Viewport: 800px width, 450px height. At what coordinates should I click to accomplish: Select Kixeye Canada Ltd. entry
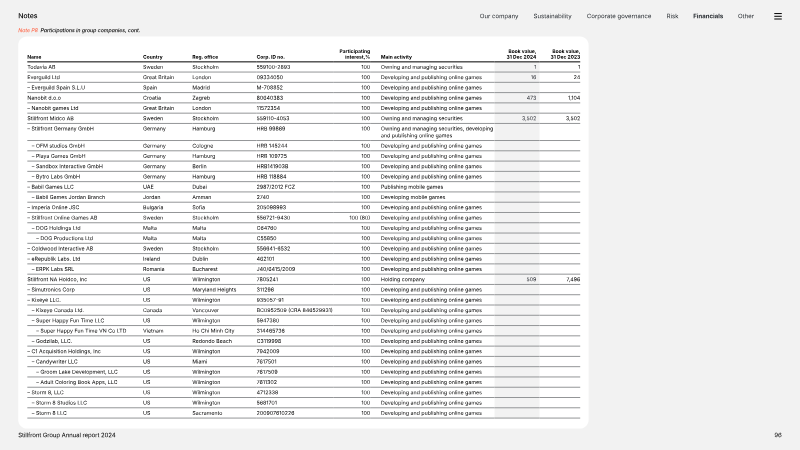pyautogui.click(x=58, y=310)
